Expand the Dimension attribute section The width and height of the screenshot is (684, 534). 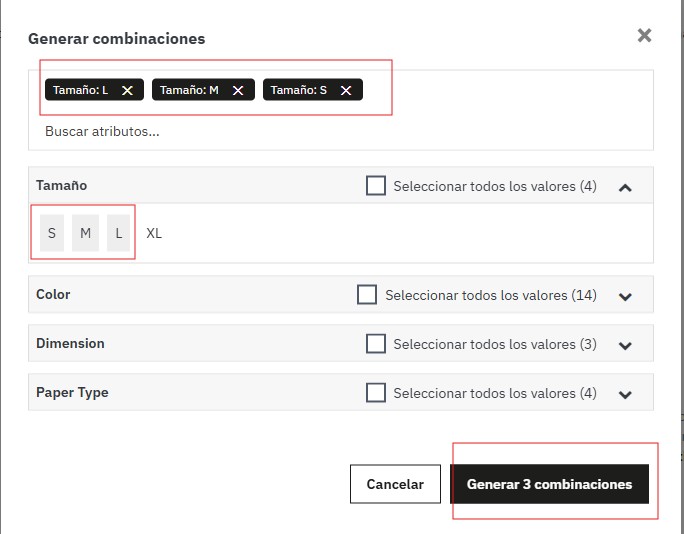coord(625,346)
